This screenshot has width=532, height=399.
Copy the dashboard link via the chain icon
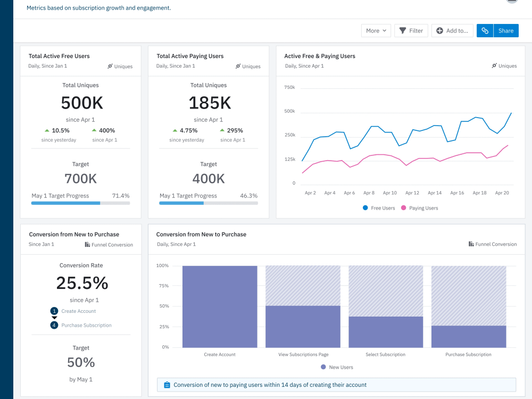pyautogui.click(x=485, y=30)
